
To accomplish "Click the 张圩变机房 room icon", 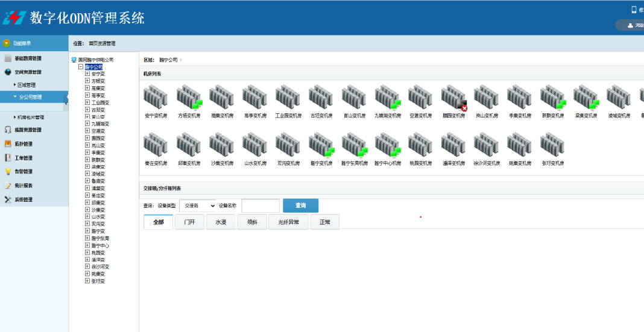I will pyautogui.click(x=552, y=145).
